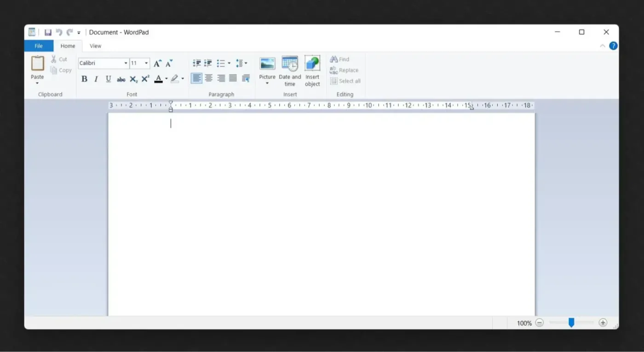Enable justified text alignment
644x352 pixels.
[233, 78]
